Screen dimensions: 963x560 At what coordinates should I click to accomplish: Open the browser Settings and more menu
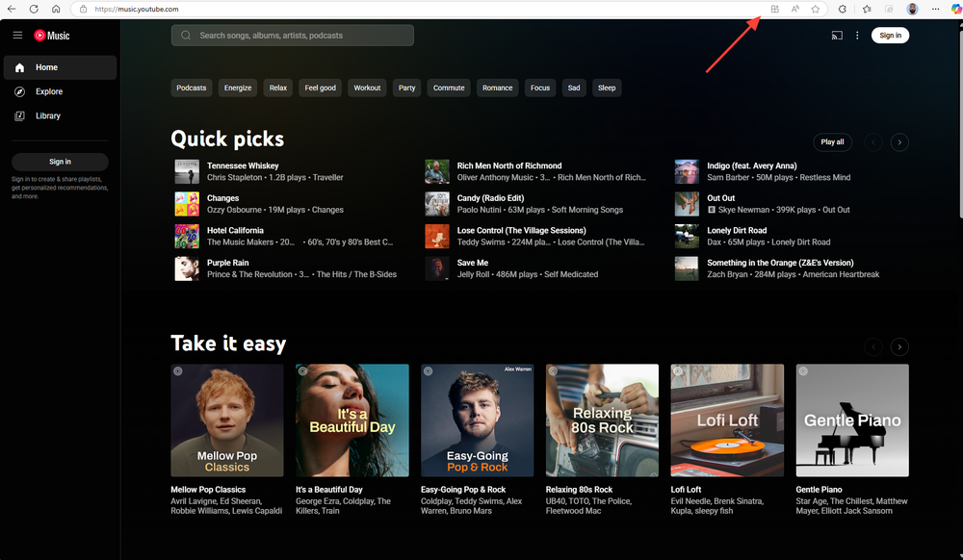coord(935,9)
